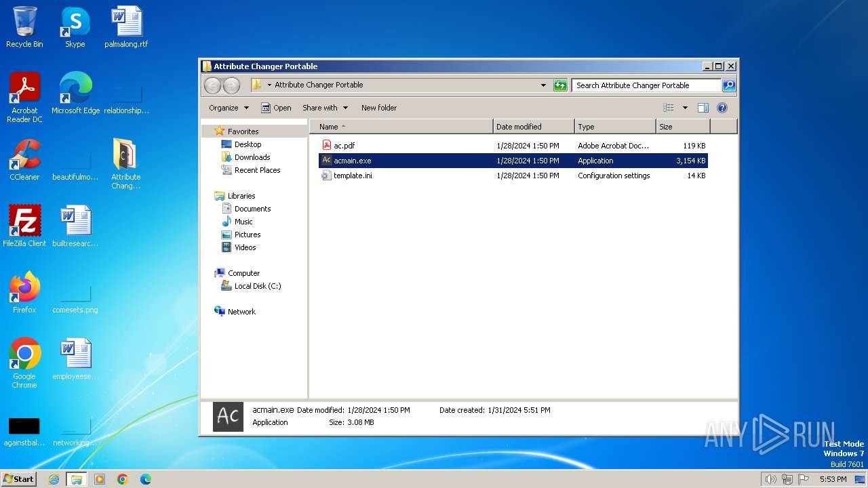Go back in Explorer navigation
Image resolution: width=868 pixels, height=488 pixels.
212,85
